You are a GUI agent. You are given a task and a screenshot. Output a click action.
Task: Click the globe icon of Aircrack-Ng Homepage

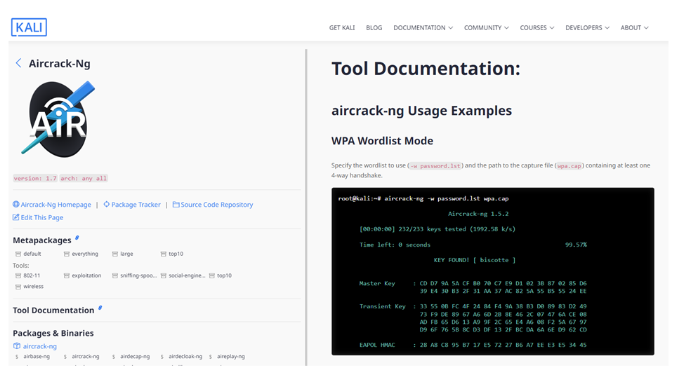tap(16, 204)
